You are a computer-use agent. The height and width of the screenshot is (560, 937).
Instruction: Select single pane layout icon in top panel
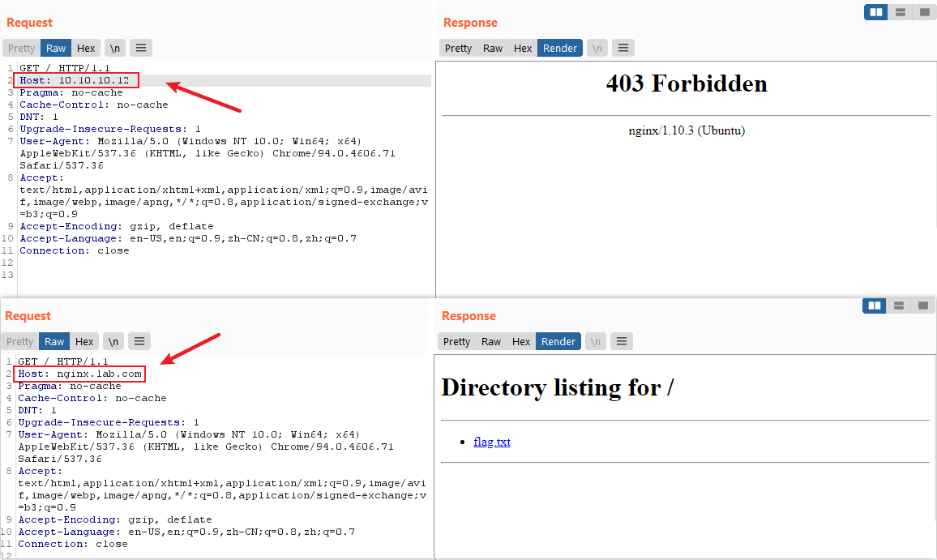[925, 12]
